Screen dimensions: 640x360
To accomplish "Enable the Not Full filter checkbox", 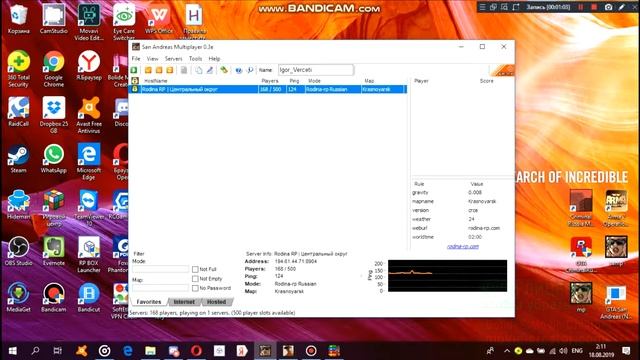I will 195,269.
